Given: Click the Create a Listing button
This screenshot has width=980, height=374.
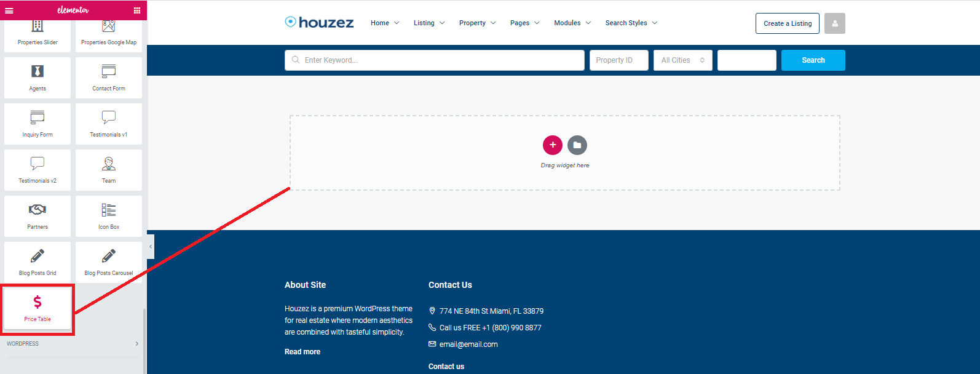Looking at the screenshot, I should (788, 23).
